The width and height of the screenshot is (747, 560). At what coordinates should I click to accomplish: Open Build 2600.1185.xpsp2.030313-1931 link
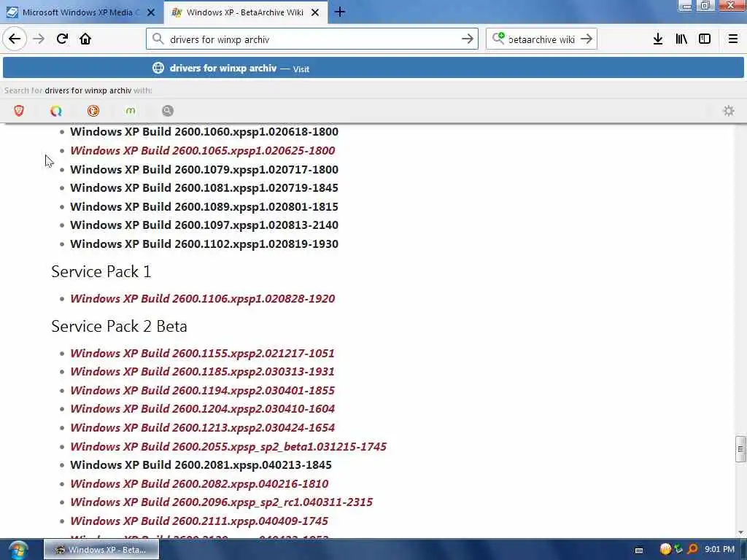(x=202, y=371)
